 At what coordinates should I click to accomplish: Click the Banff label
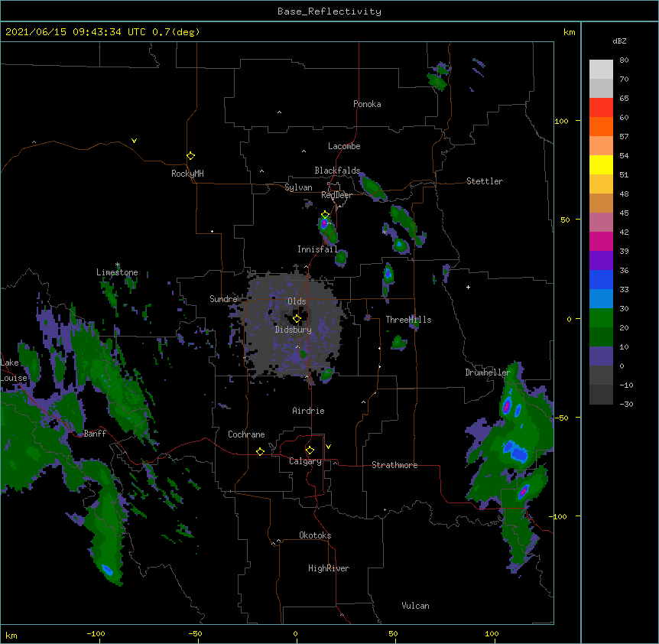point(95,434)
